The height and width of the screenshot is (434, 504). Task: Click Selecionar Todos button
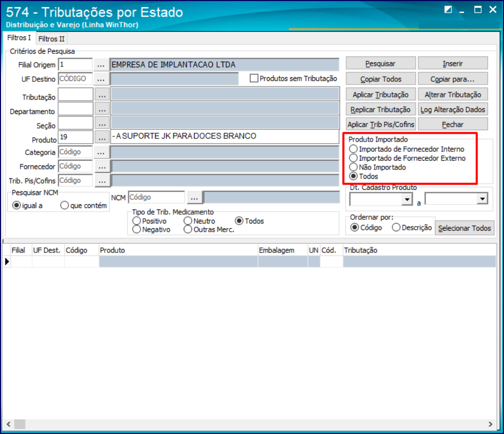[465, 228]
